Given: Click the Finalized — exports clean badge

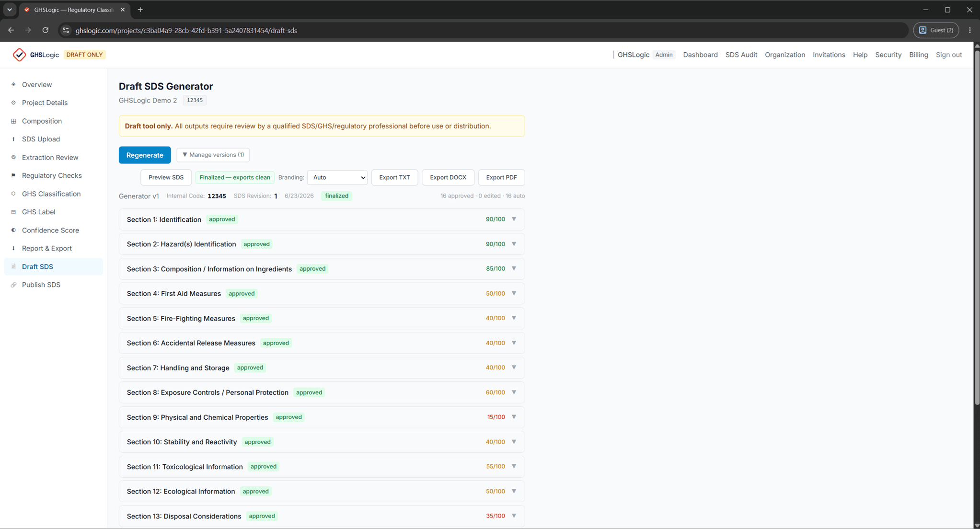Looking at the screenshot, I should coord(235,177).
